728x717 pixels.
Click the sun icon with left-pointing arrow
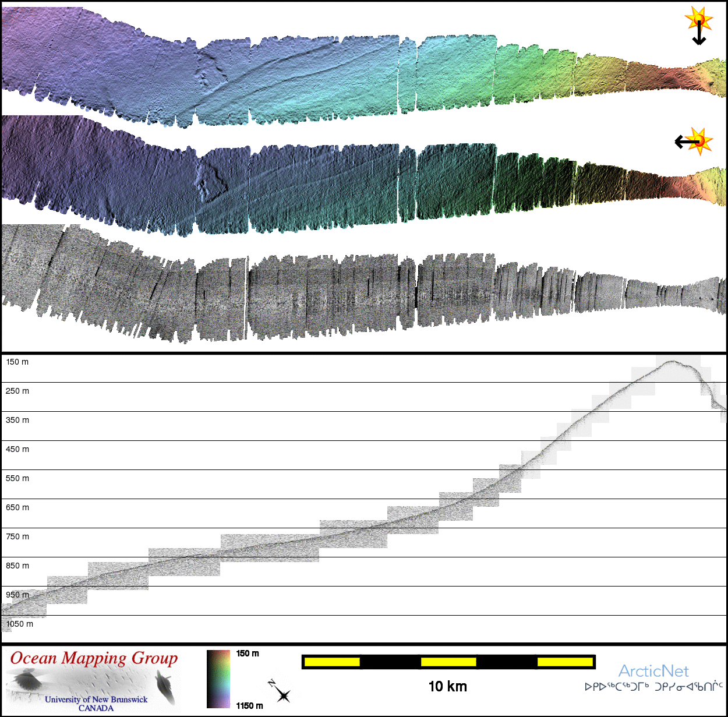click(x=695, y=141)
